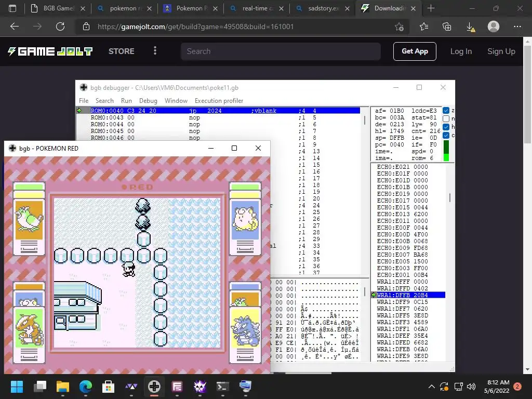The height and width of the screenshot is (399, 532).
Task: Close the Downloading tab
Action: (413, 8)
